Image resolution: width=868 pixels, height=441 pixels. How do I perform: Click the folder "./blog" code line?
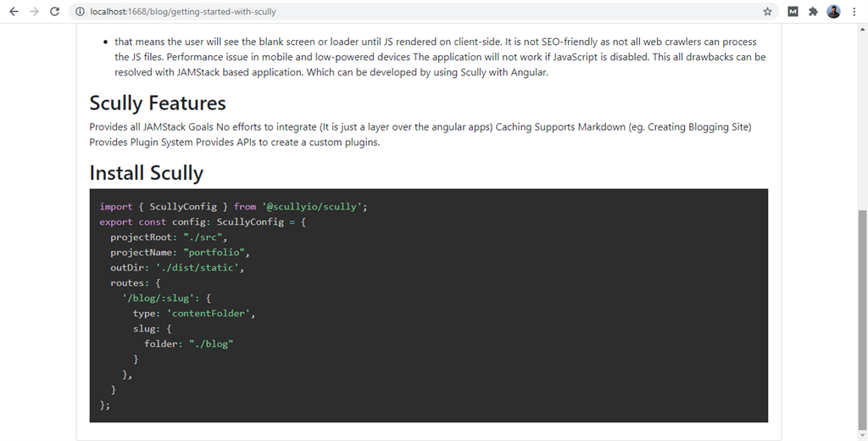[188, 343]
